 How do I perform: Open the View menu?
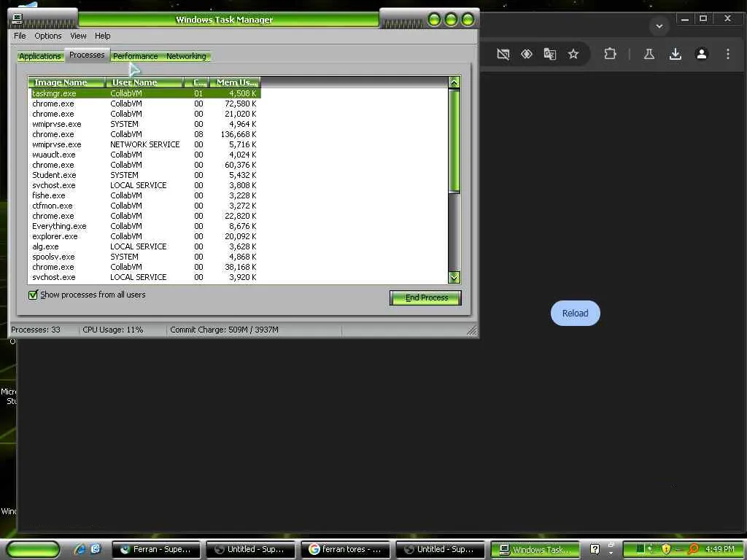click(78, 36)
